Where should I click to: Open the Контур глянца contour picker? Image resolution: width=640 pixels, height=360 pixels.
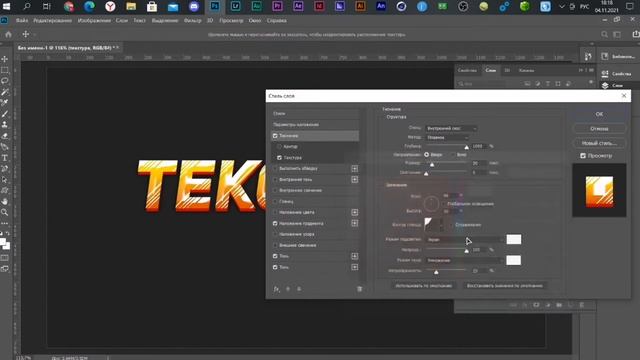click(x=433, y=224)
